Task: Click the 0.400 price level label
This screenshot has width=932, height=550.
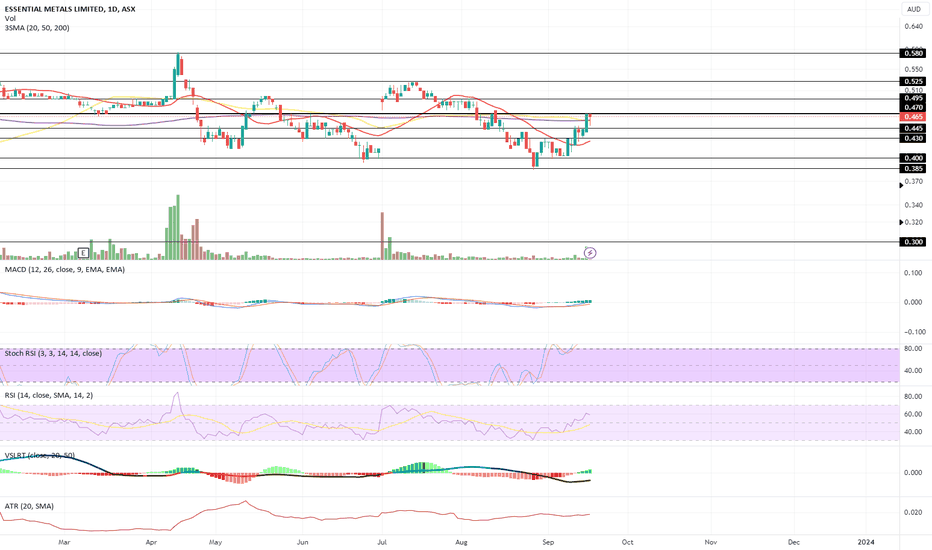Action: click(x=914, y=158)
